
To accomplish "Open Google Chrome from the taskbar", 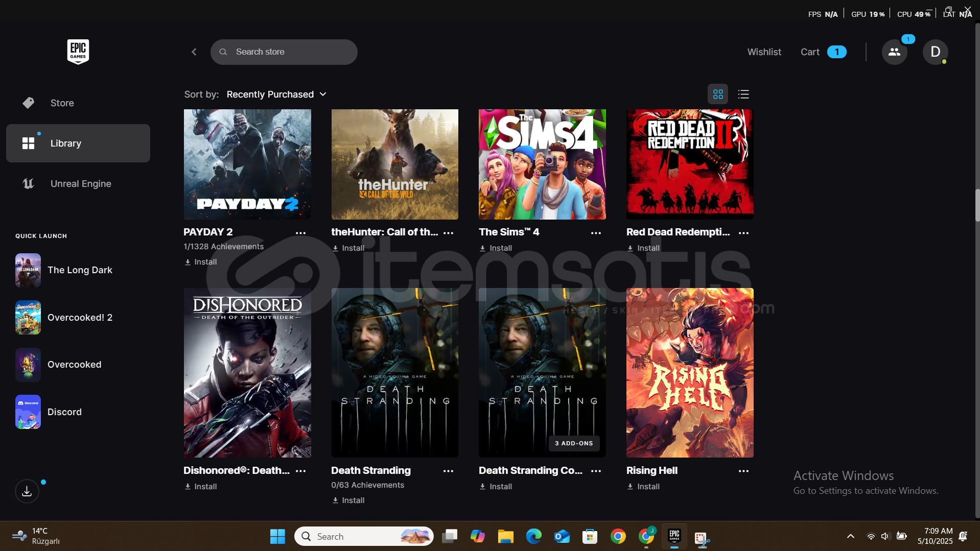I will pos(618,536).
